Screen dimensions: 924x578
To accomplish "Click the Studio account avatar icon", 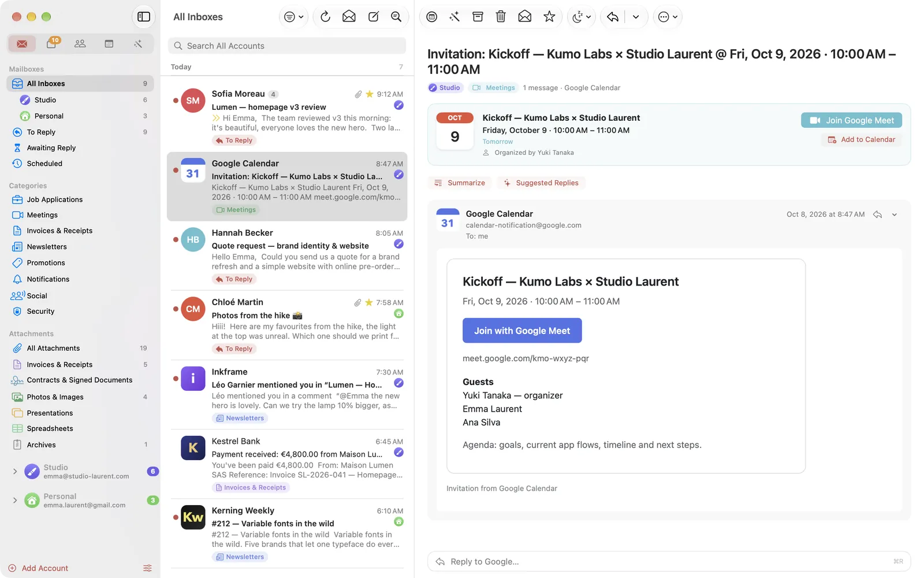I will [32, 472].
